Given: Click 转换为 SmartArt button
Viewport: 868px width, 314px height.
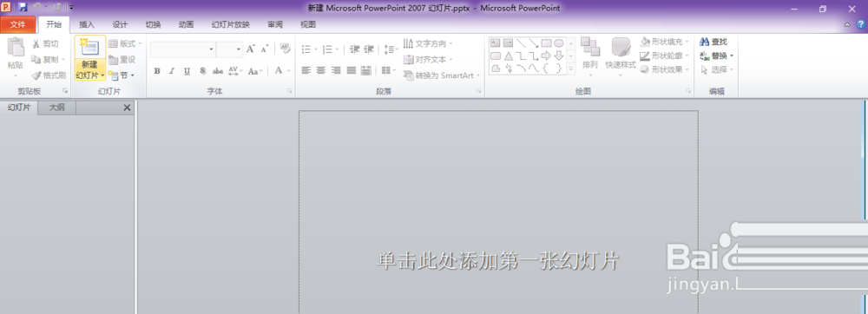Looking at the screenshot, I should pos(441,75).
